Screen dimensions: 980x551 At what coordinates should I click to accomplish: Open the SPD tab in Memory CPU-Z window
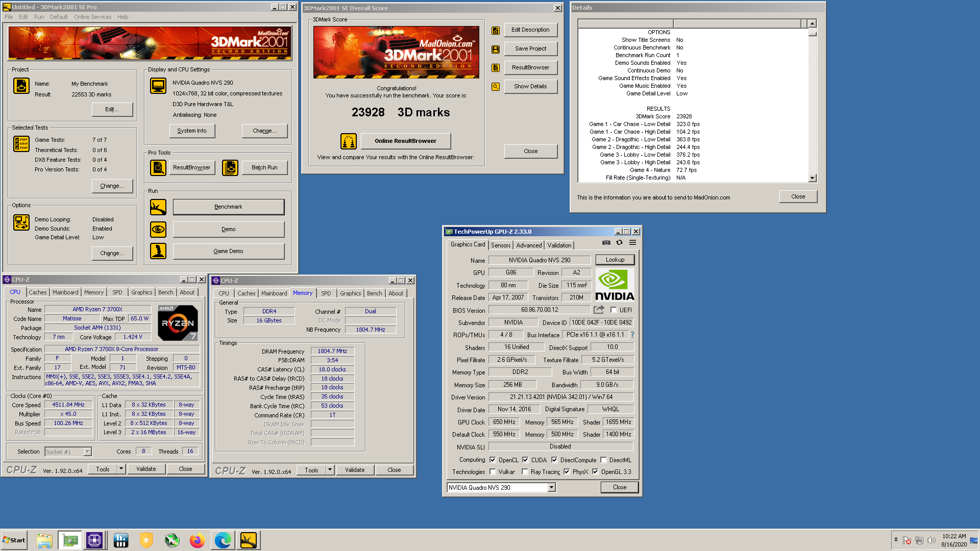coord(326,293)
